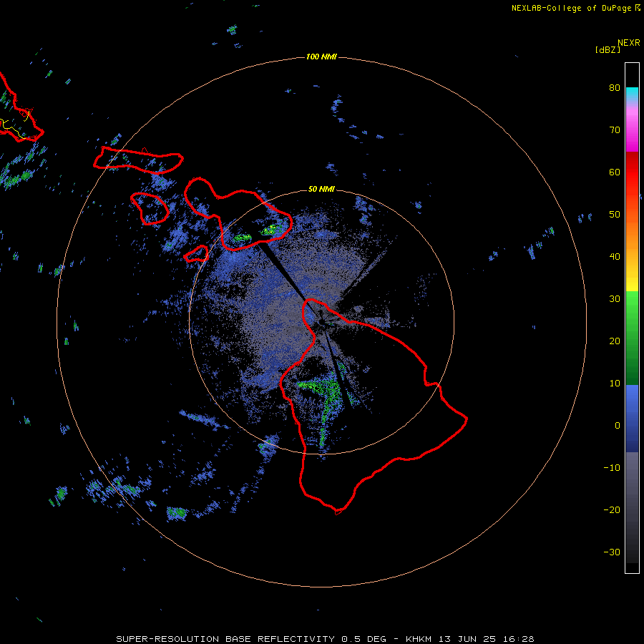Click the 50 dBZ scale value

(x=615, y=215)
